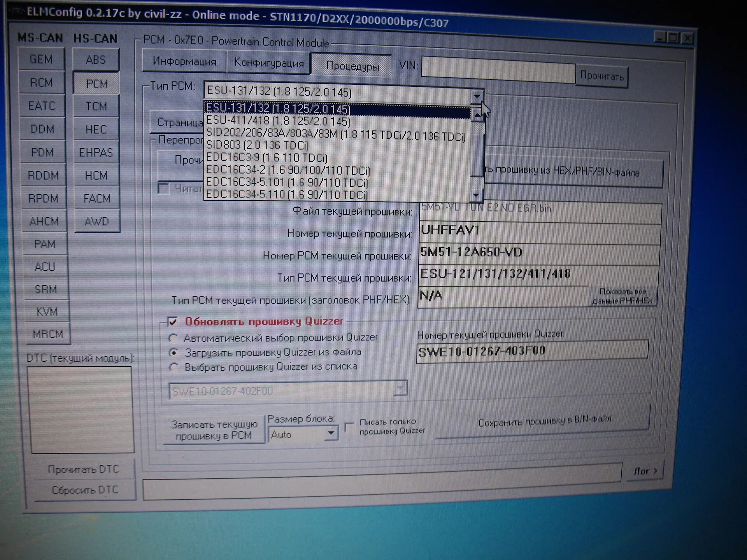Open the GEM module
The height and width of the screenshot is (560, 747).
41,59
